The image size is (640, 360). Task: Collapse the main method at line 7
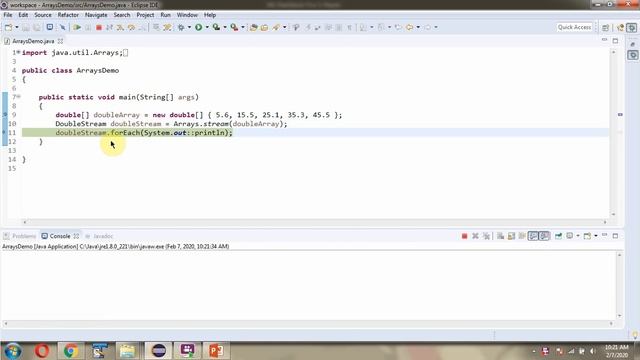(x=18, y=97)
